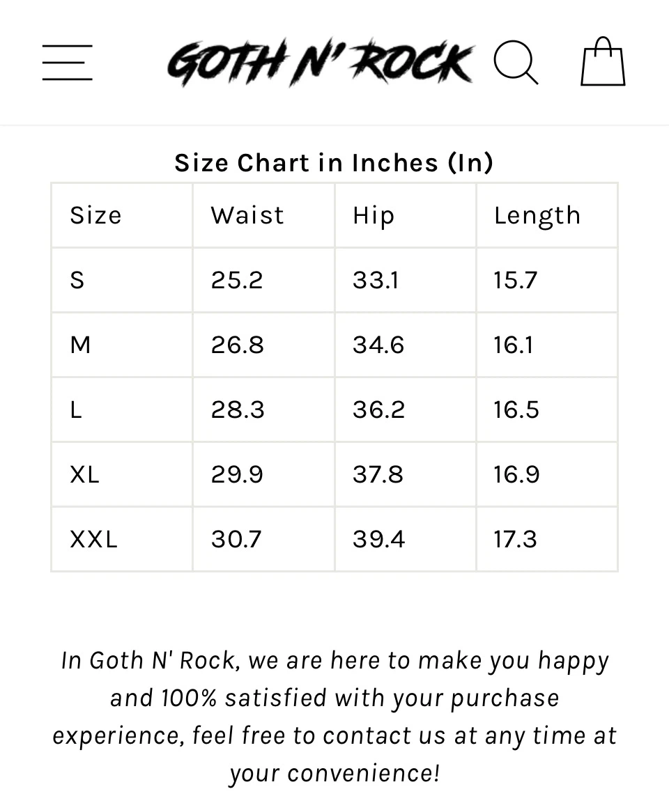Select the XXL size row label

pyautogui.click(x=94, y=539)
